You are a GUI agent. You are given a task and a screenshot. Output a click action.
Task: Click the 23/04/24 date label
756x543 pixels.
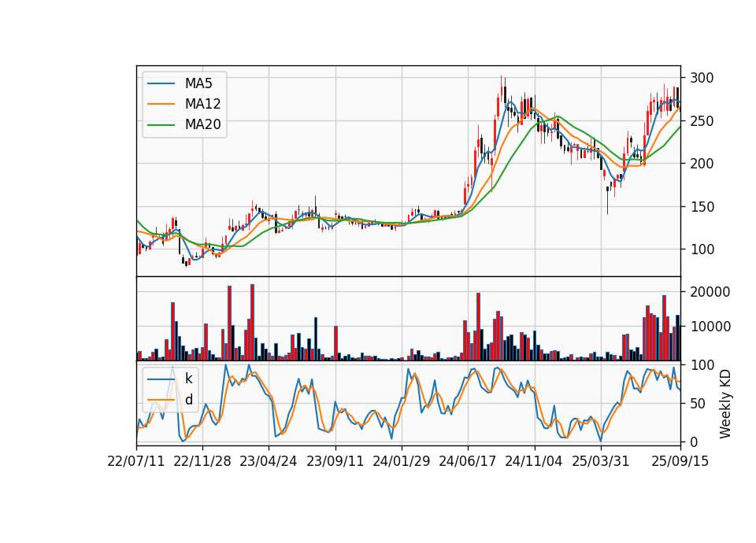pyautogui.click(x=269, y=461)
